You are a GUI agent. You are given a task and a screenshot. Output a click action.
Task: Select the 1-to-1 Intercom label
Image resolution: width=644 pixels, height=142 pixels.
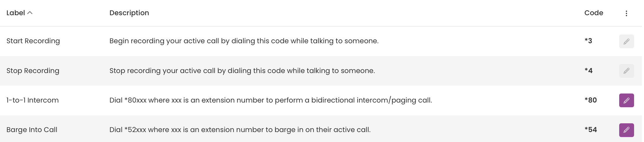click(x=32, y=100)
